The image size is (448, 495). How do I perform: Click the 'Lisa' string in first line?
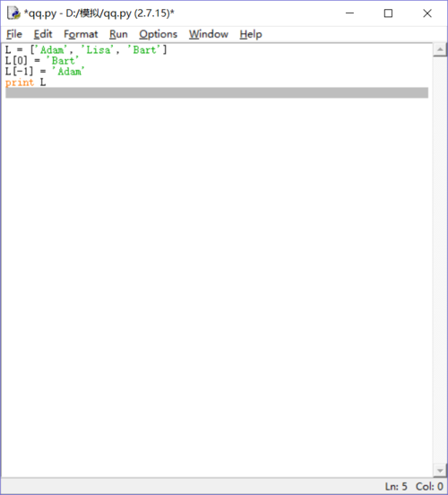click(x=99, y=49)
